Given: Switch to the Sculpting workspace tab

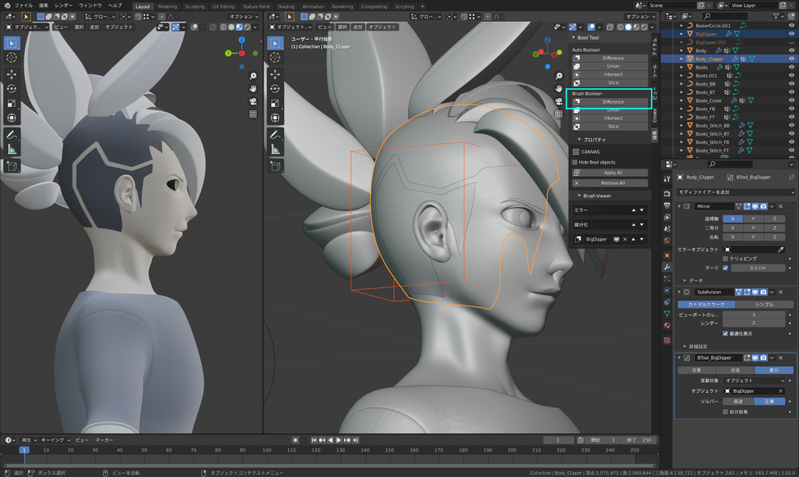Looking at the screenshot, I should (x=195, y=5).
